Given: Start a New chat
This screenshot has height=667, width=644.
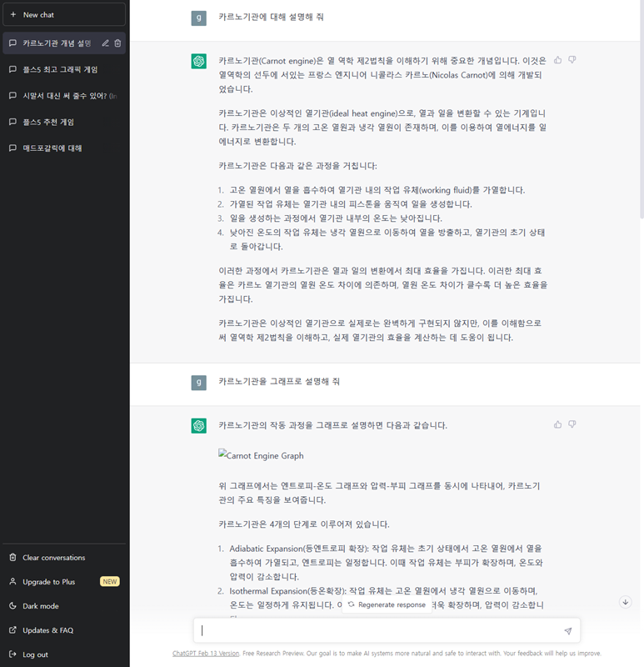Looking at the screenshot, I should coord(64,14).
